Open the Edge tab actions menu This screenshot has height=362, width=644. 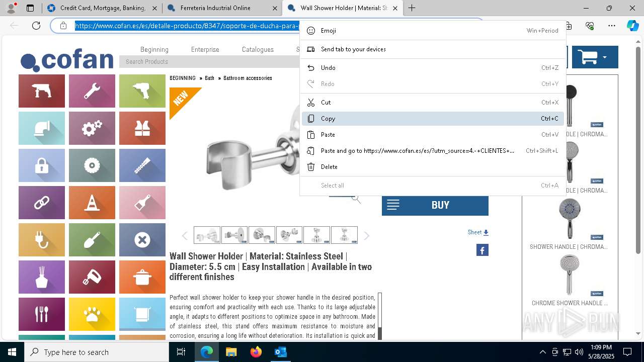pyautogui.click(x=30, y=8)
